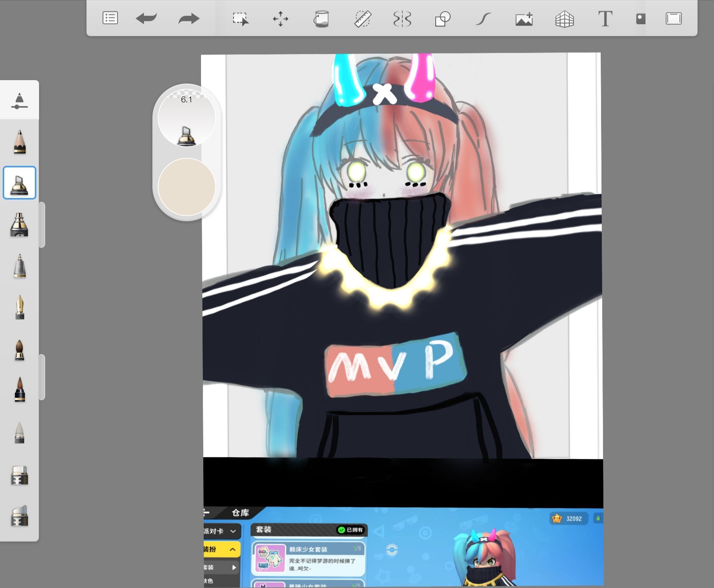
Task: Open the time-lapse record icon
Action: tap(640, 18)
